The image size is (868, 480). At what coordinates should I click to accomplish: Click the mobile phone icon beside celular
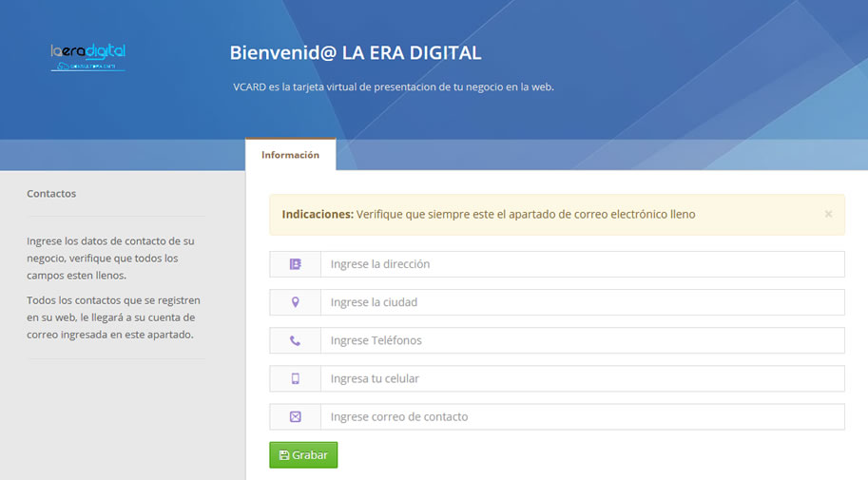tap(295, 378)
